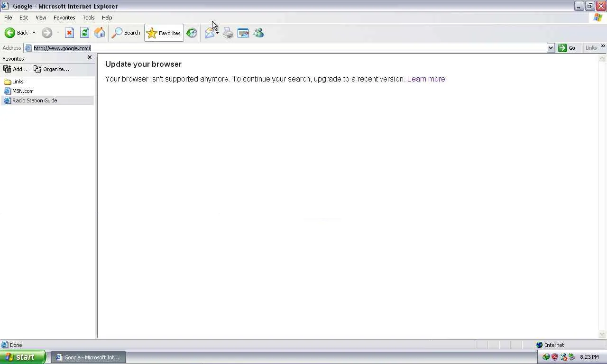Follow the Learn more link
The image size is (607, 364).
[426, 79]
